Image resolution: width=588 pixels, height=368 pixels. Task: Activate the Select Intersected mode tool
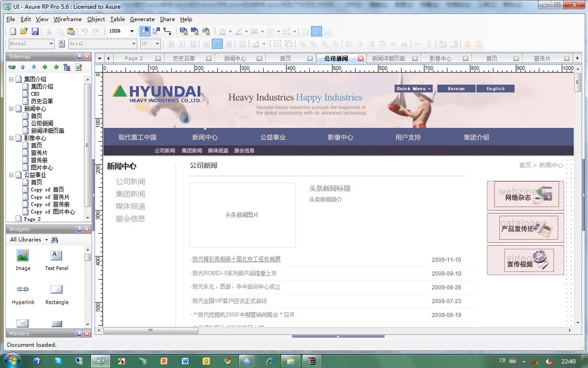tap(145, 31)
